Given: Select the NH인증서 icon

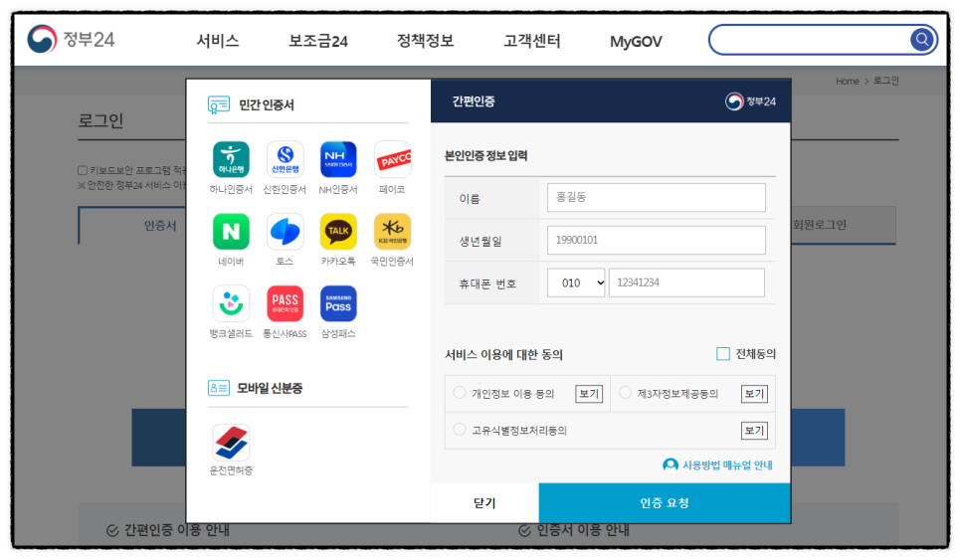Looking at the screenshot, I should (338, 159).
